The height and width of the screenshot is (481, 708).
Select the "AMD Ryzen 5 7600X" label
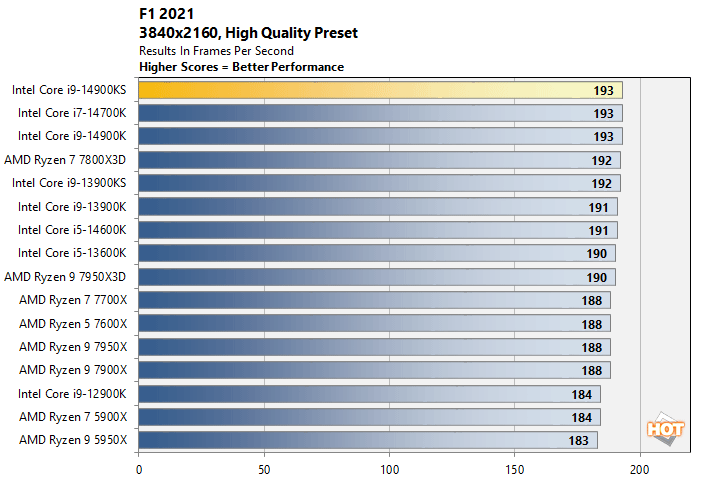(73, 324)
